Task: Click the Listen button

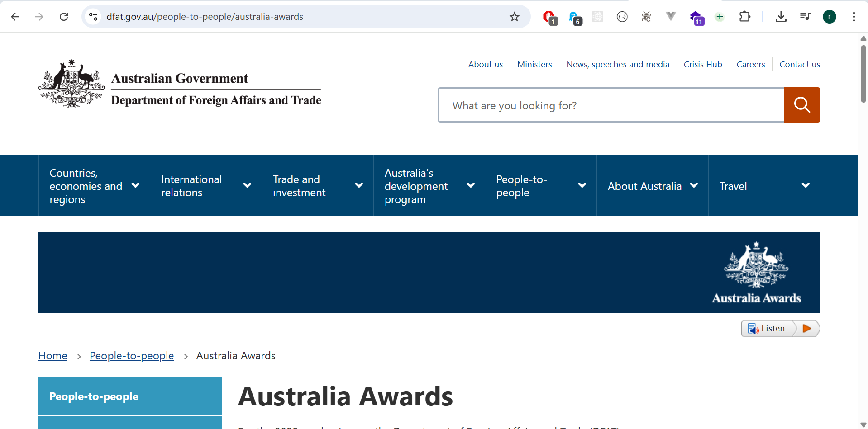Action: [769, 329]
